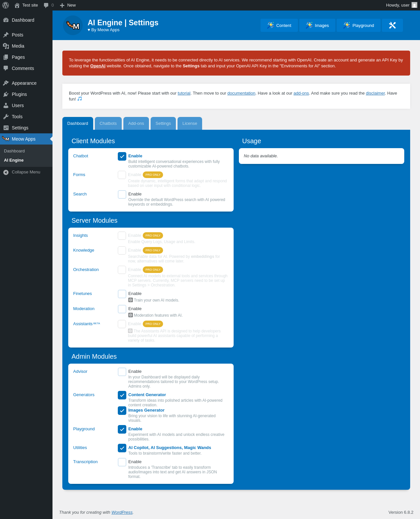Click the Settings sliders icon in the sidebar

tap(6, 128)
